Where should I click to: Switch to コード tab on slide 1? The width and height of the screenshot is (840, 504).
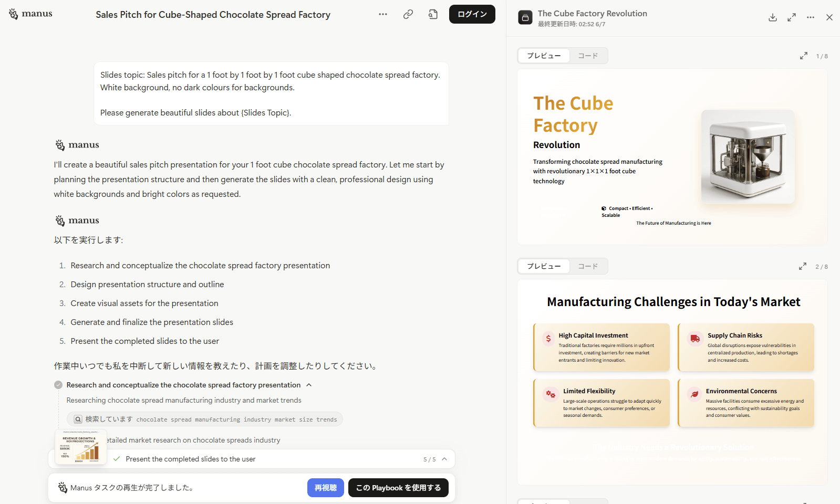click(x=588, y=56)
